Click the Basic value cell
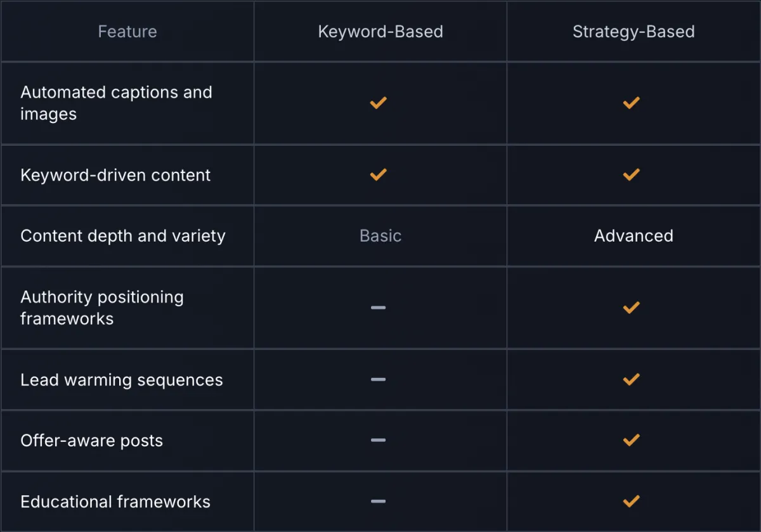This screenshot has height=532, width=761. click(x=380, y=236)
